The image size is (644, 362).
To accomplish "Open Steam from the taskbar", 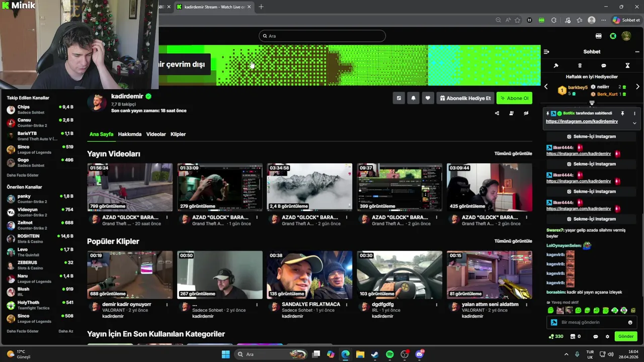I will 375,354.
